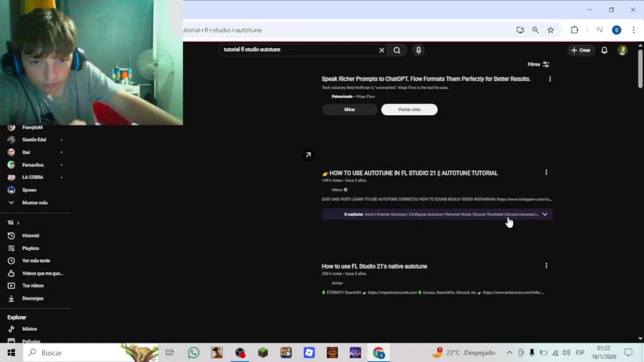Viewport: 644px width, 362px height.
Task: Click the arrow icon beside first video
Action: [308, 155]
